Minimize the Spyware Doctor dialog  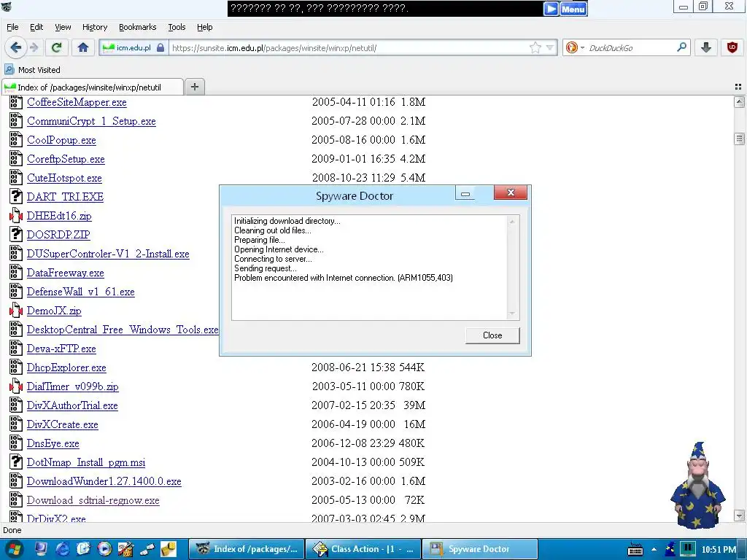click(x=465, y=193)
